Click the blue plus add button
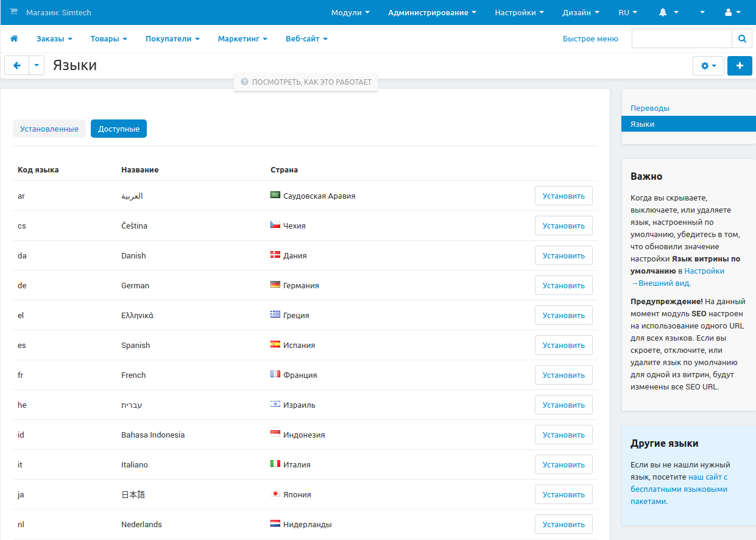This screenshot has width=756, height=540. pyautogui.click(x=740, y=66)
